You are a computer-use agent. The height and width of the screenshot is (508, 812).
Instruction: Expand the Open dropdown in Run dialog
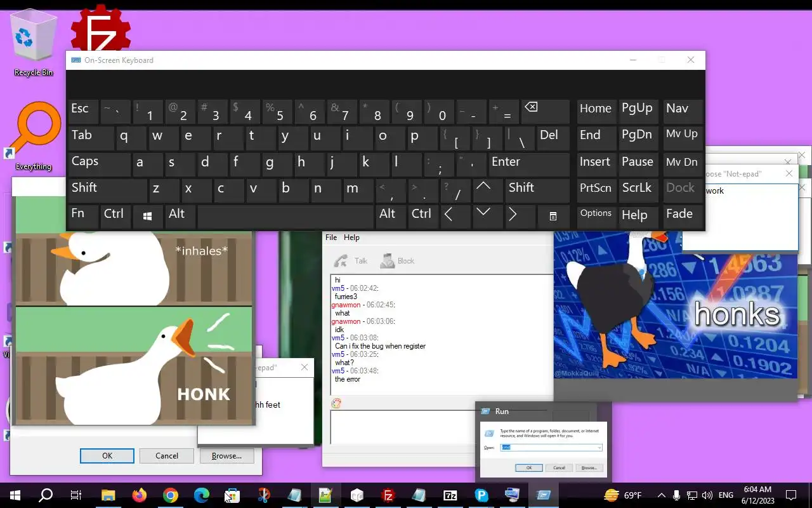[x=599, y=448]
